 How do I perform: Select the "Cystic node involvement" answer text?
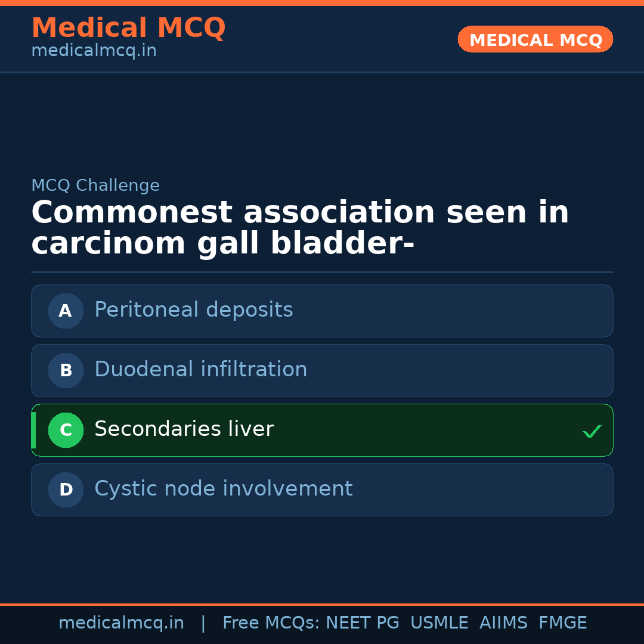(x=223, y=489)
